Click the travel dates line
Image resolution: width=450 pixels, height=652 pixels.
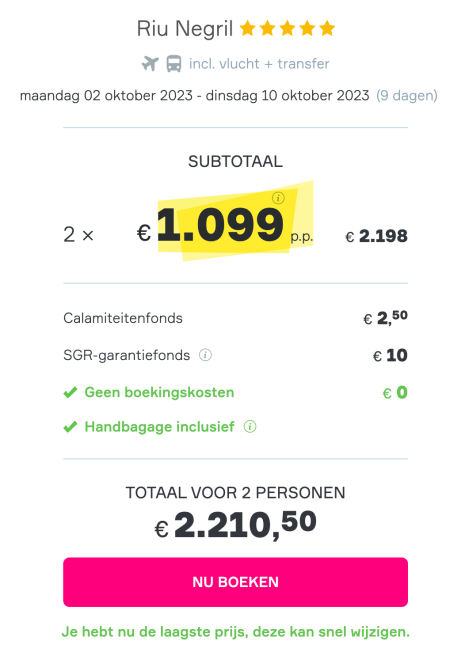(x=195, y=96)
